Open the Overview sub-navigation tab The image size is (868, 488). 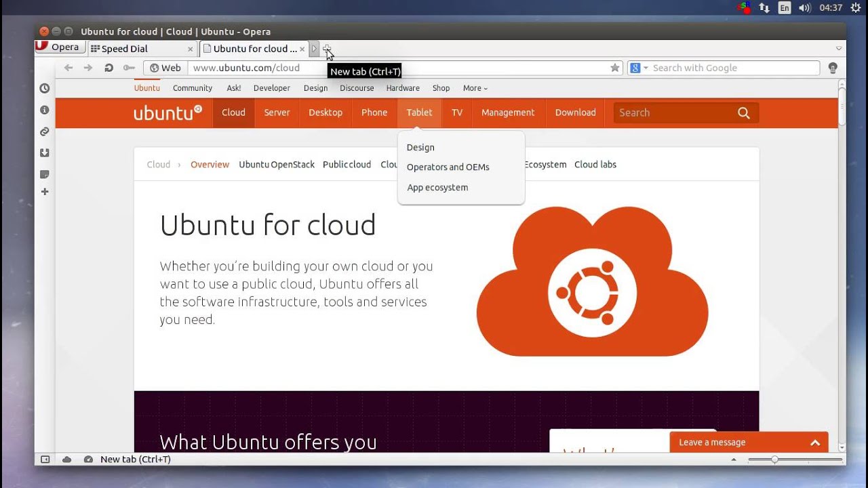coord(210,164)
